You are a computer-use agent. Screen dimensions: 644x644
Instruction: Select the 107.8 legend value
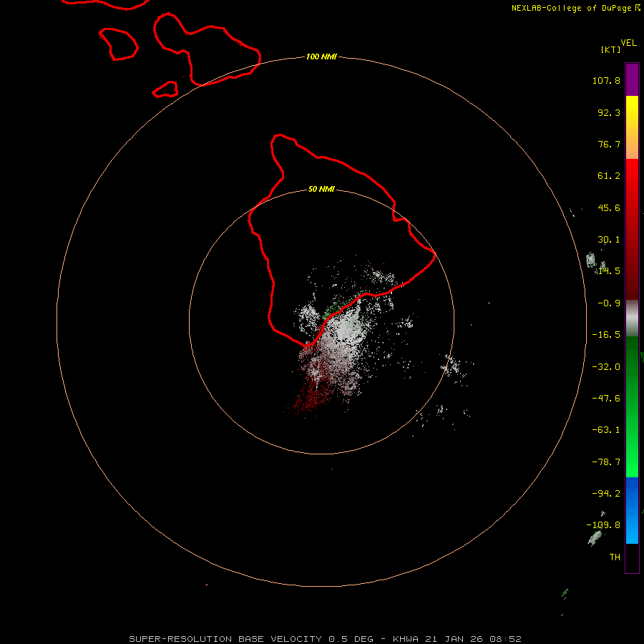click(x=606, y=80)
